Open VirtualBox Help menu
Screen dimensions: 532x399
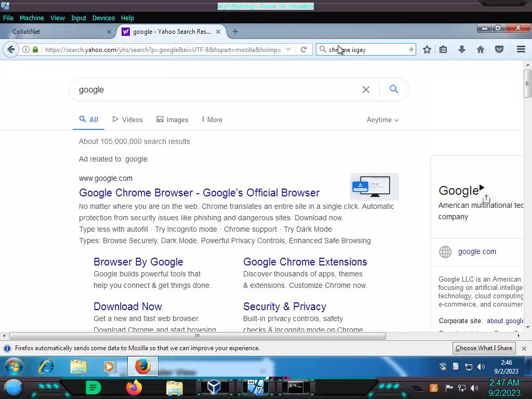click(127, 18)
